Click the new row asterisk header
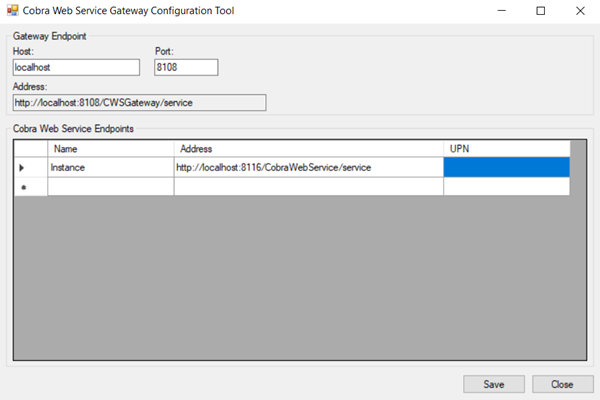 23,187
